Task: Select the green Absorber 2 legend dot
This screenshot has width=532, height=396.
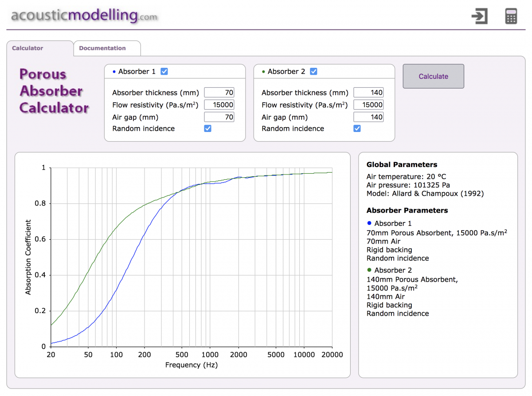Action: pyautogui.click(x=369, y=270)
